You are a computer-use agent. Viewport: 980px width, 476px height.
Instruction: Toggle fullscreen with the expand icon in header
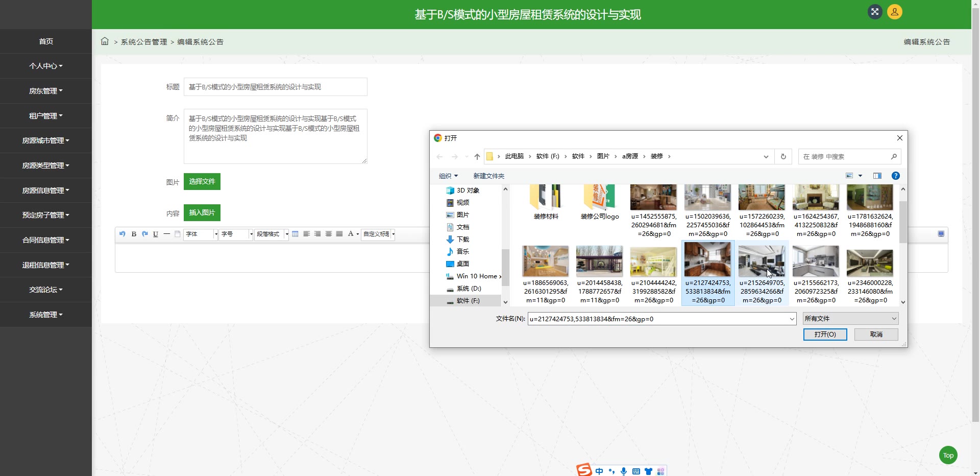coord(875,12)
